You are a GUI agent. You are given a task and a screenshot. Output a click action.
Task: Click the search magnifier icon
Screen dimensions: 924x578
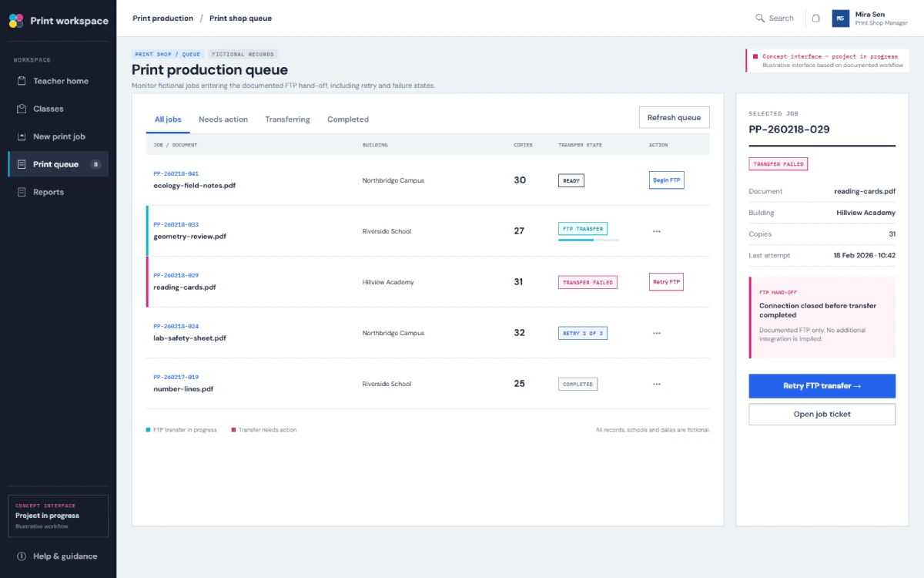(760, 18)
